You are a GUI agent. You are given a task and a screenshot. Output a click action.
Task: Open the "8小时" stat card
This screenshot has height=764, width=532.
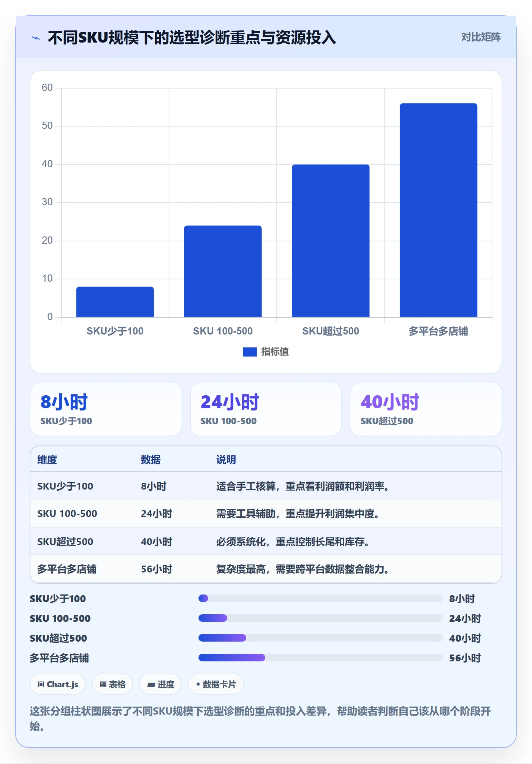coord(106,409)
